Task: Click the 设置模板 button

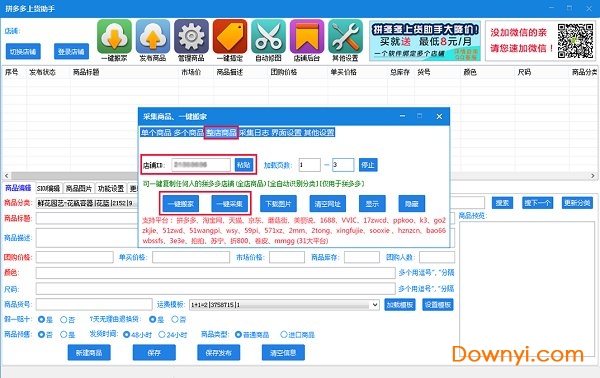Action: coord(438,305)
